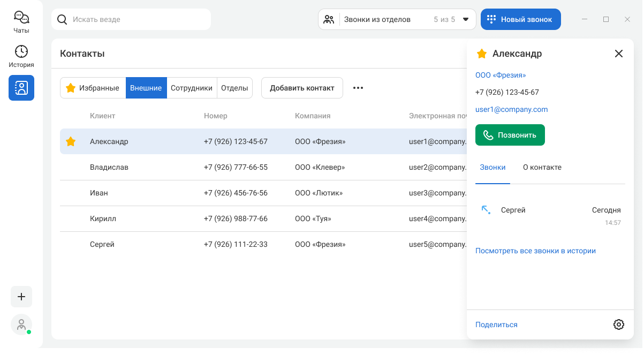Open the user profile avatar
The height and width of the screenshot is (355, 644).
pos(21,324)
